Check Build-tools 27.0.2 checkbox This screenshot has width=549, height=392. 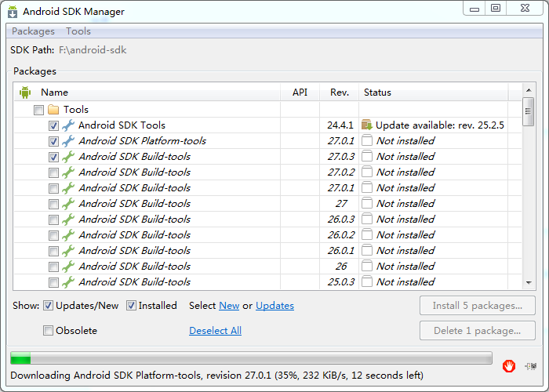point(53,173)
